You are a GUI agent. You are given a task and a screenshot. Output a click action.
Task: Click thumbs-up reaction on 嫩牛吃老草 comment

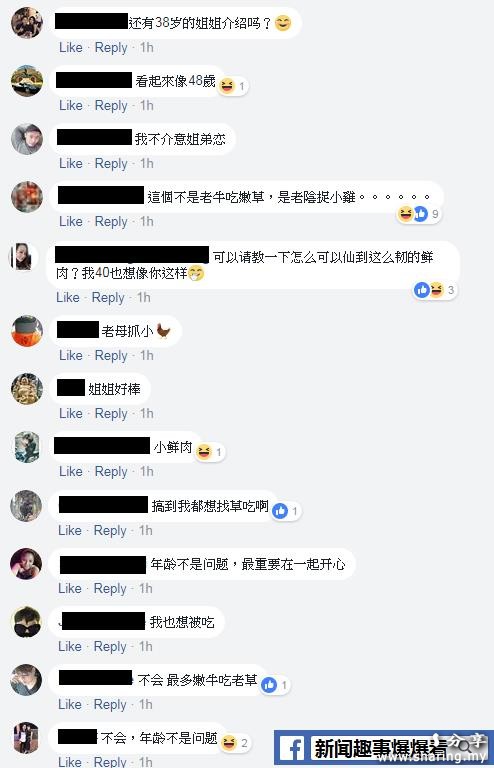tap(269, 685)
